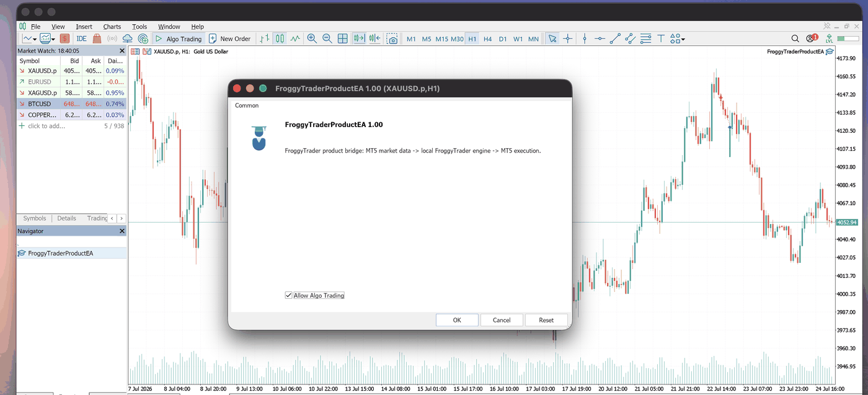Open the File menu
Screen dimensions: 868x395
35,27
